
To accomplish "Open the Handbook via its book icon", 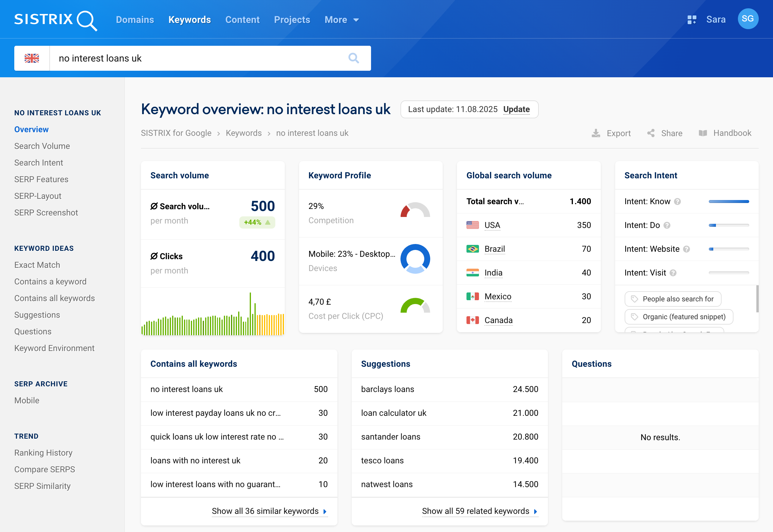I will click(703, 133).
